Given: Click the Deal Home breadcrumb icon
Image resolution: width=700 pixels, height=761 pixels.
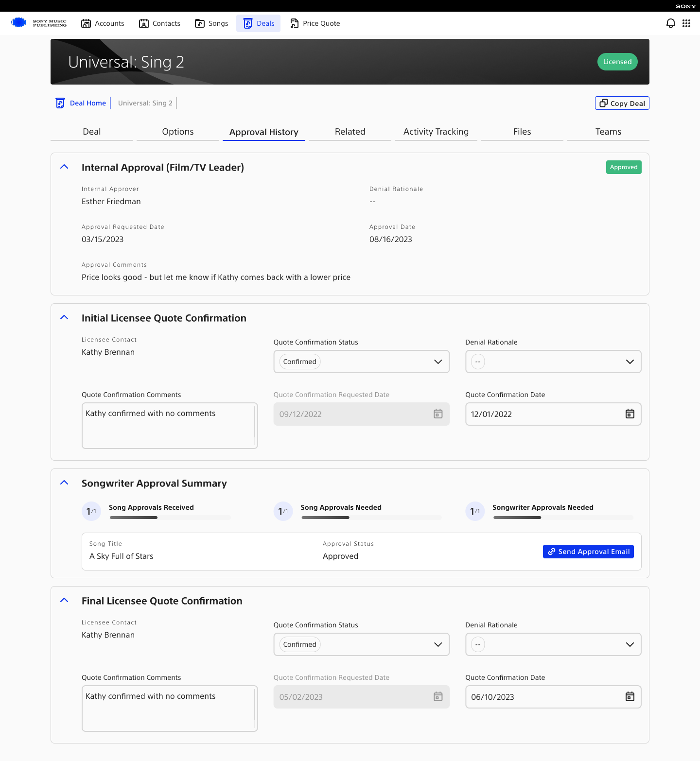Looking at the screenshot, I should [60, 103].
